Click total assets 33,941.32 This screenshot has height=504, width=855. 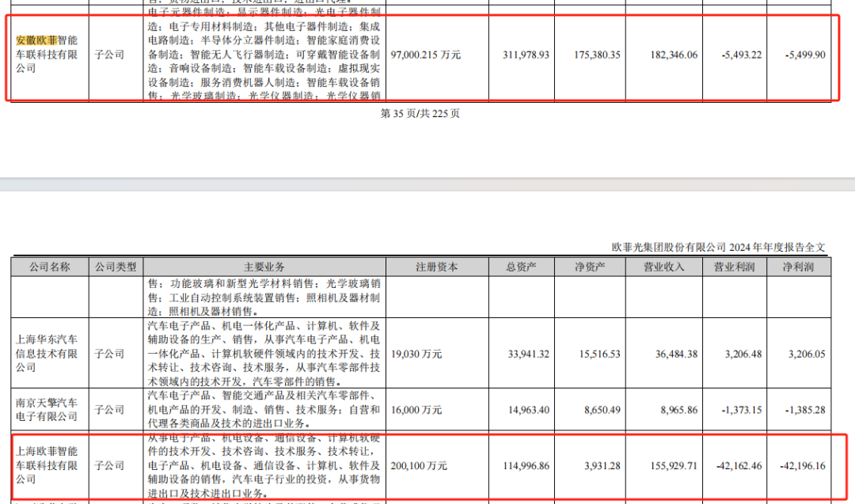point(528,354)
